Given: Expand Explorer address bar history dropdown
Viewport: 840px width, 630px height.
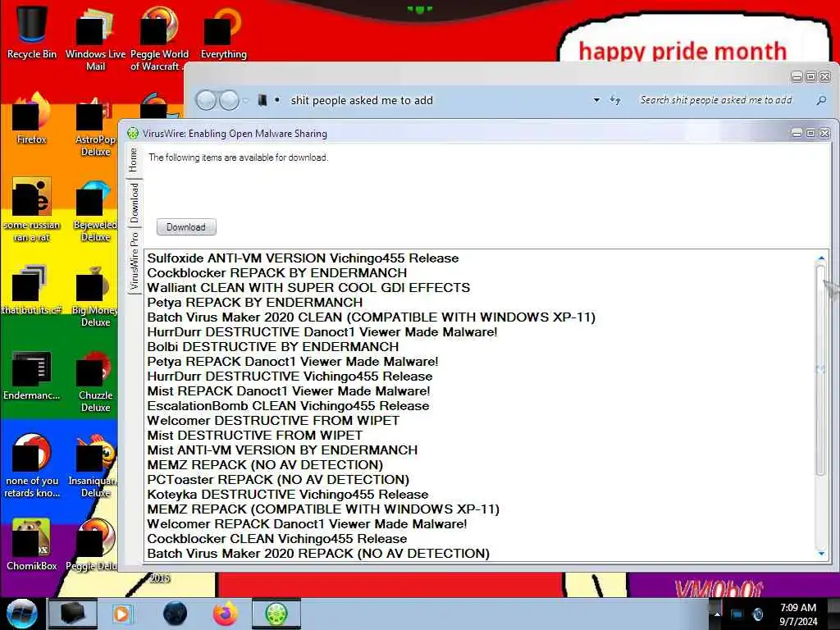Looking at the screenshot, I should (x=596, y=100).
